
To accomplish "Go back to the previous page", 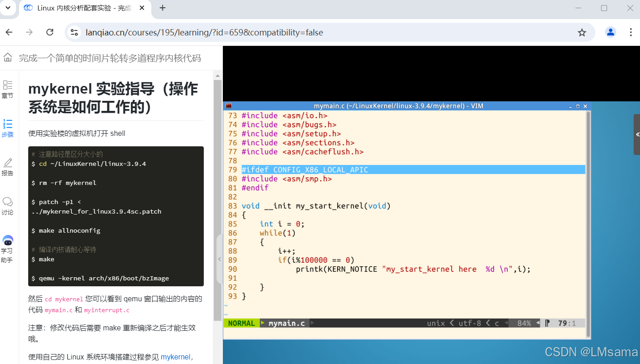I will click(9, 32).
